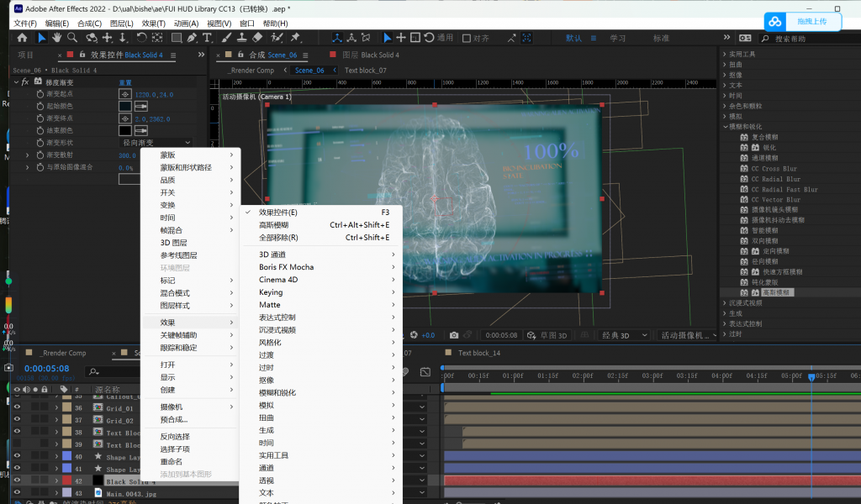This screenshot has width=861, height=504.
Task: Switch workspace to 标准
Action: click(x=661, y=39)
